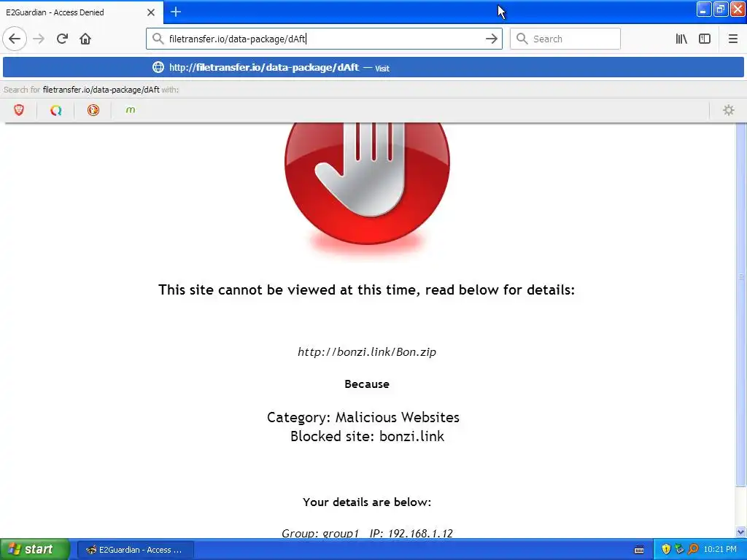This screenshot has height=560, width=747.
Task: Click the E2Guardian taskbar button
Action: tap(135, 550)
